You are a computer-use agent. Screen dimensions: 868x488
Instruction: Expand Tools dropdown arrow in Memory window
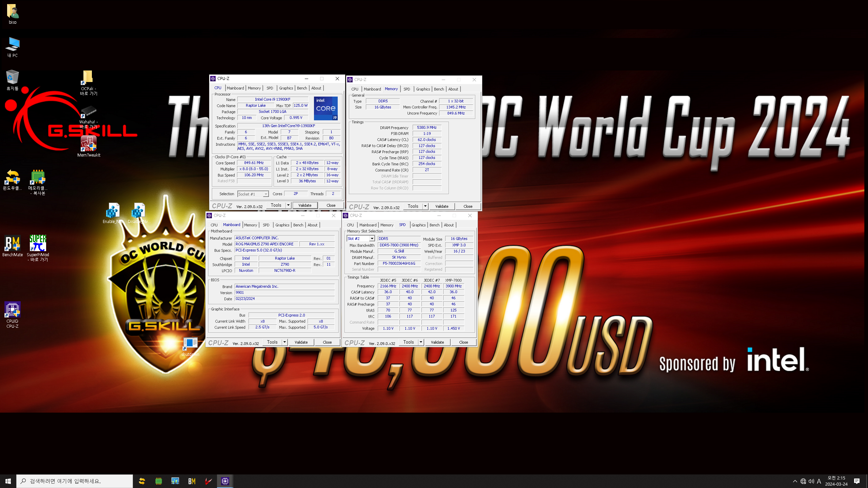pyautogui.click(x=425, y=206)
